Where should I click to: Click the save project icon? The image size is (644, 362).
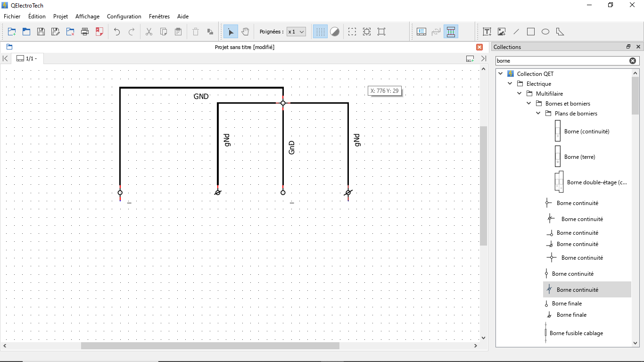41,32
